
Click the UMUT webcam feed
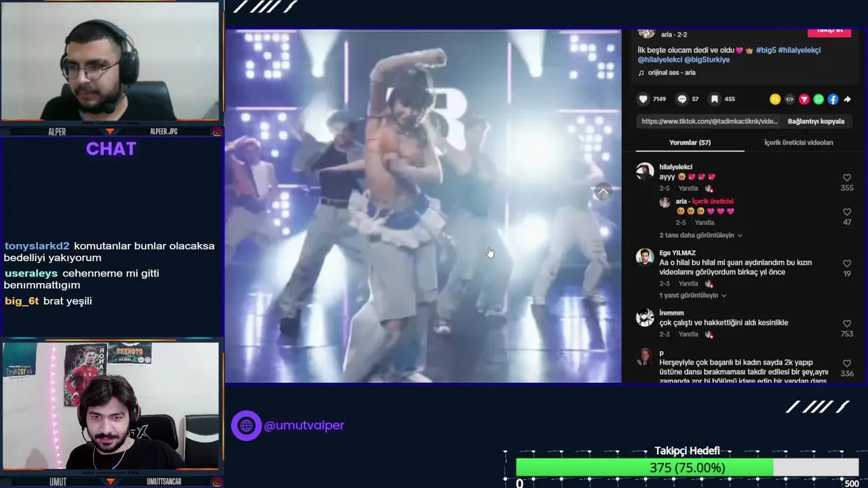[x=110, y=405]
